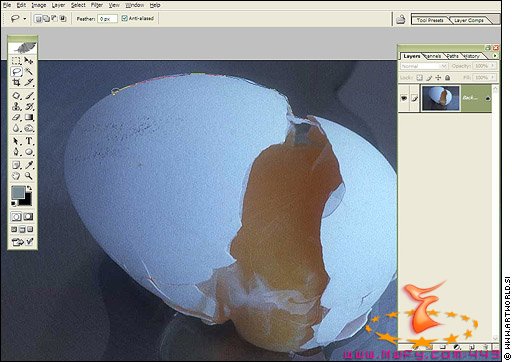Toggle the Anti-aliased checkbox

coord(125,18)
